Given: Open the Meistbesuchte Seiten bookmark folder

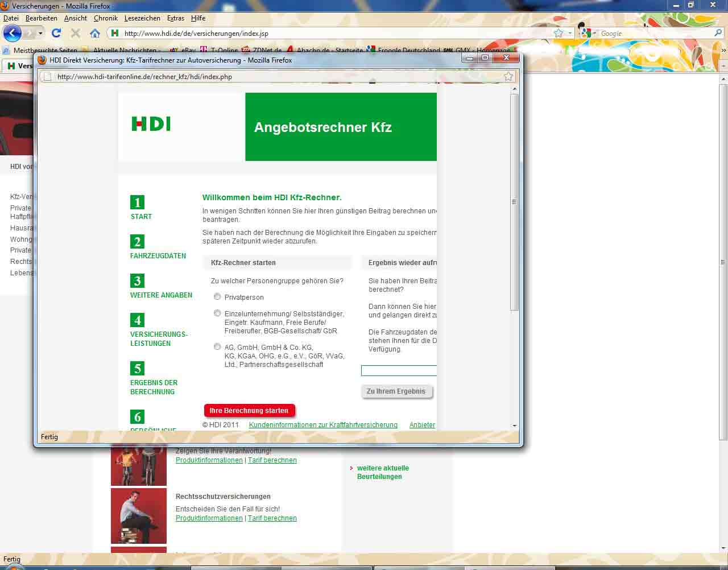Looking at the screenshot, I should coord(40,50).
